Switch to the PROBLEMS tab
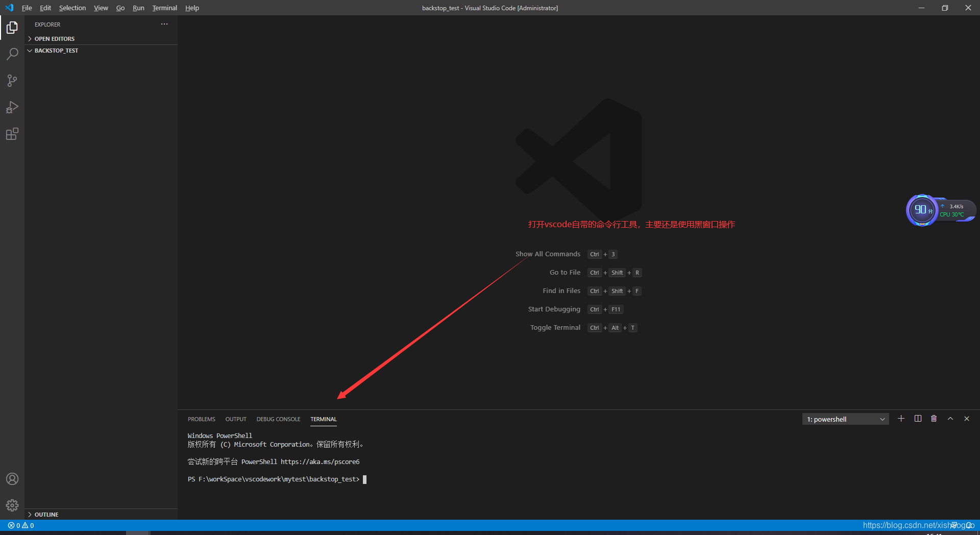The height and width of the screenshot is (535, 980). (202, 419)
